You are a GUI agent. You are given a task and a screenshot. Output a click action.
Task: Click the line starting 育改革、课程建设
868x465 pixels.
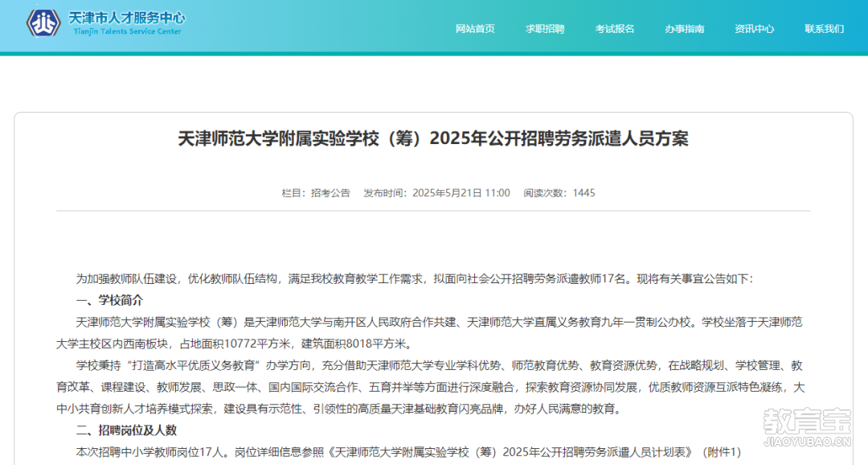click(x=431, y=387)
